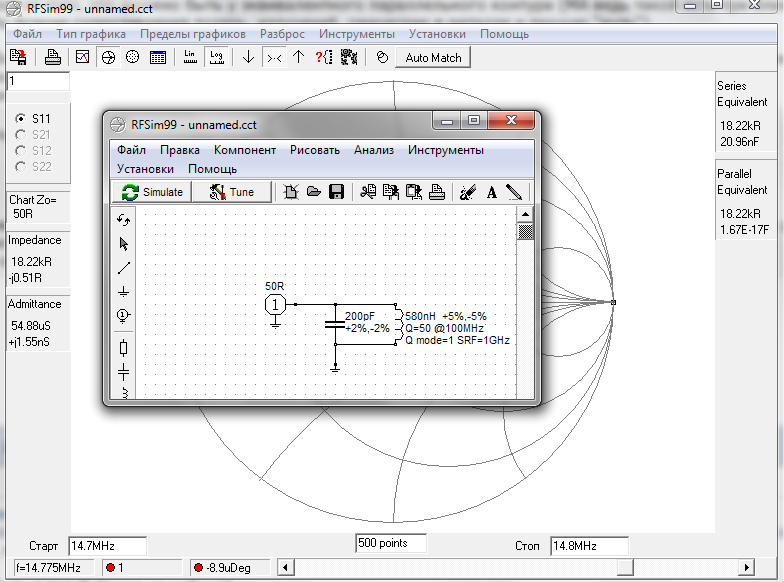Screen dimensions: 784x582
Task: Click frequency slider right arrow
Action: pos(746,568)
